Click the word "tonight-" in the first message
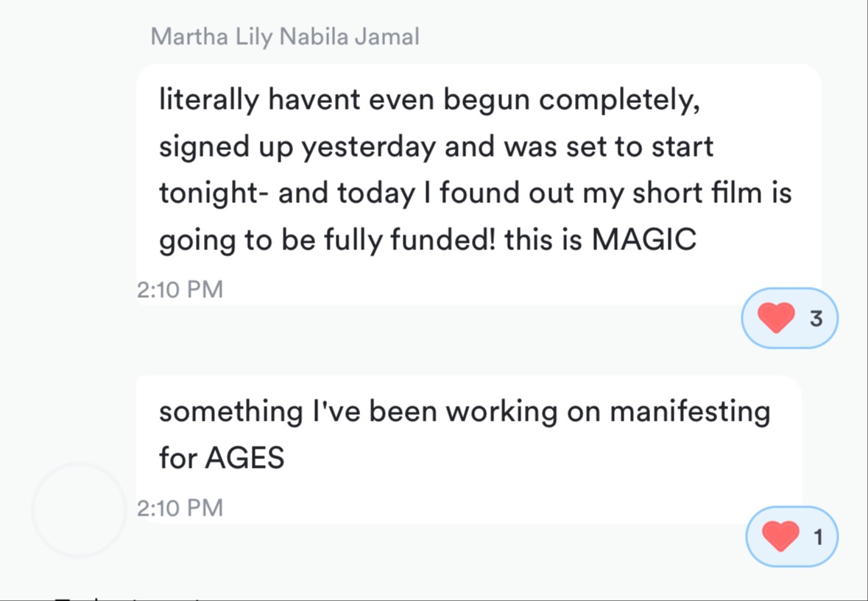Screen dimensions: 868x601 click(x=213, y=193)
